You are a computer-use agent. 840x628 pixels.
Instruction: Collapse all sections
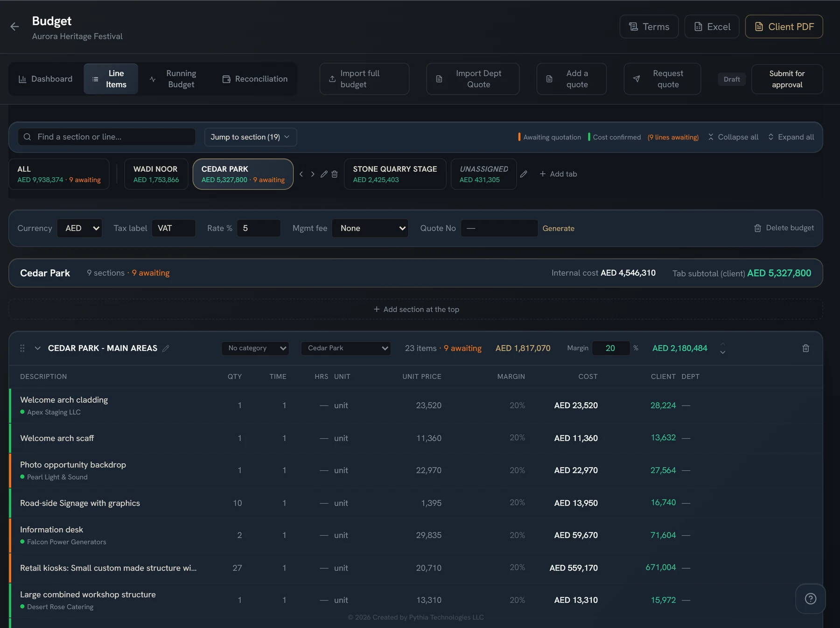click(x=733, y=137)
